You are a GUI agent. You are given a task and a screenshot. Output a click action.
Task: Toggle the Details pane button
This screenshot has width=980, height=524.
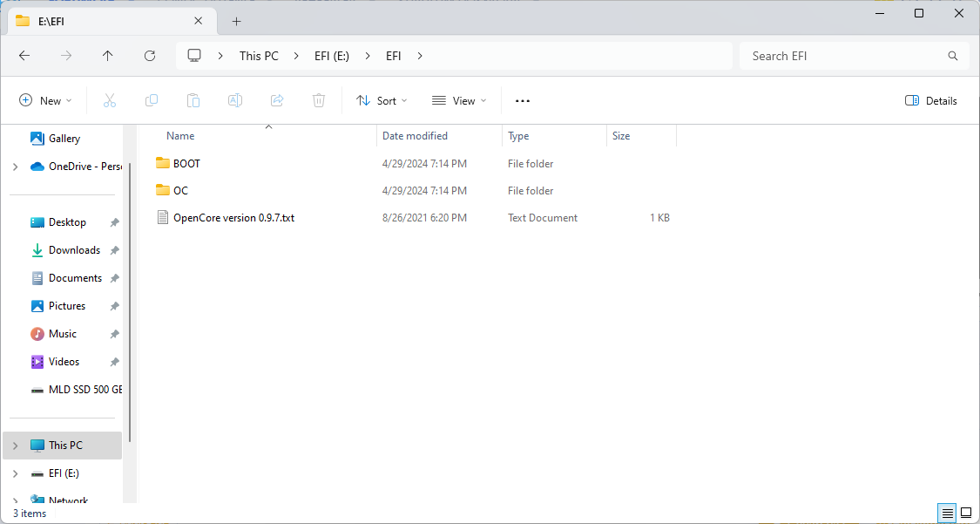931,101
